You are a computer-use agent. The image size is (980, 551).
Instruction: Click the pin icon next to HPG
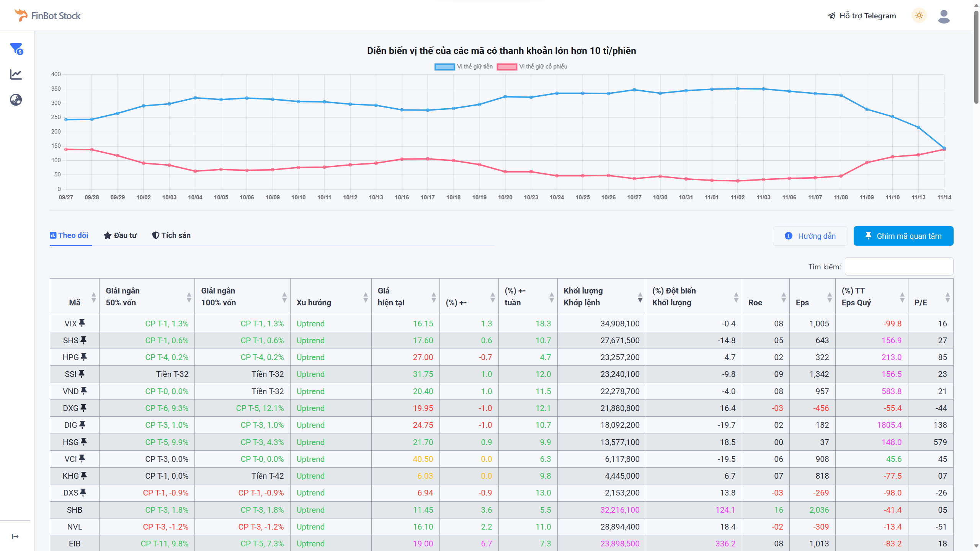[x=84, y=357]
